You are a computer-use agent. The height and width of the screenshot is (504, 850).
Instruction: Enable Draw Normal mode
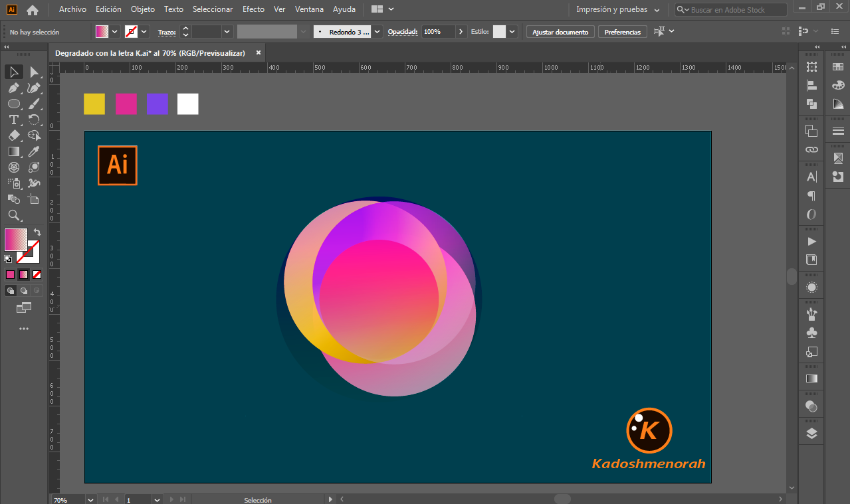tap(11, 290)
